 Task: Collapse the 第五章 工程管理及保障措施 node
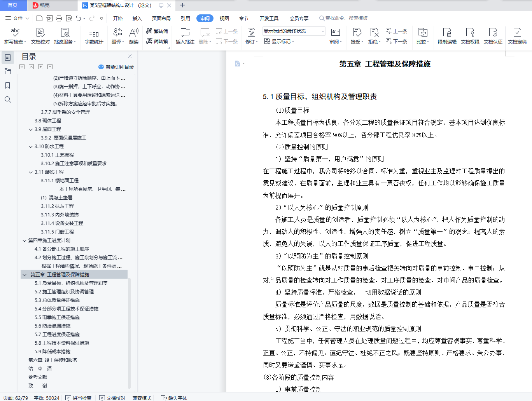click(24, 275)
